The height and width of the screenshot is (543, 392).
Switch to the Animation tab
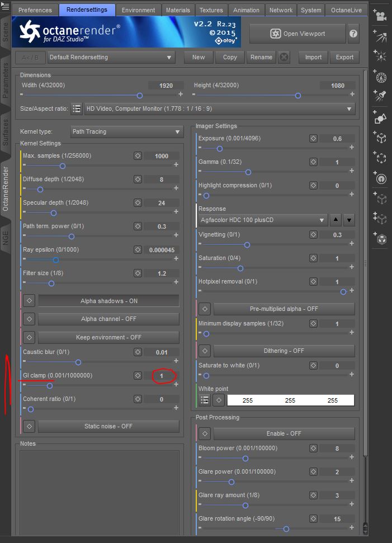(246, 10)
